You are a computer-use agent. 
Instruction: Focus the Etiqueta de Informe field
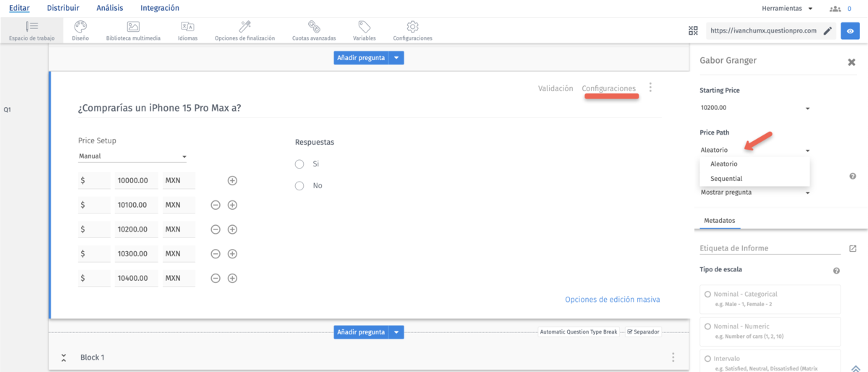click(771, 248)
